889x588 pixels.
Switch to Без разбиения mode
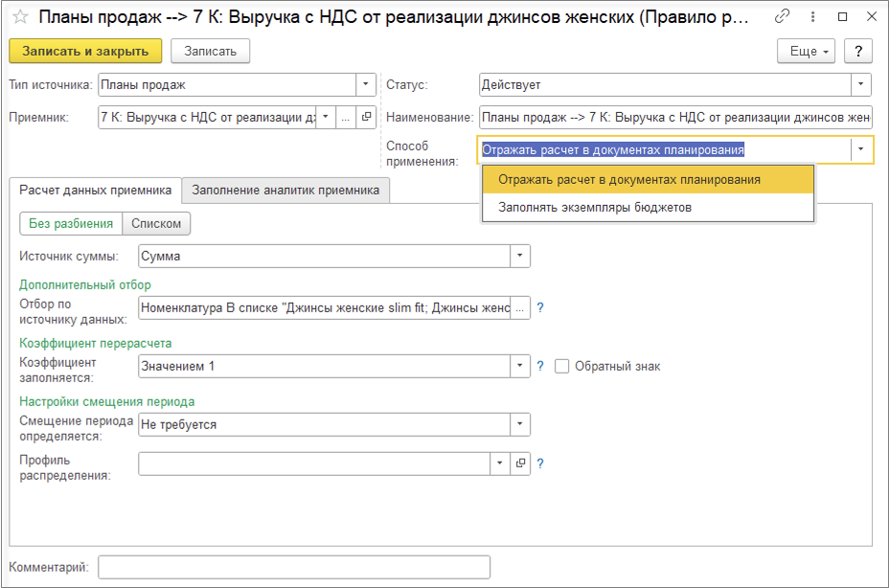coord(71,223)
